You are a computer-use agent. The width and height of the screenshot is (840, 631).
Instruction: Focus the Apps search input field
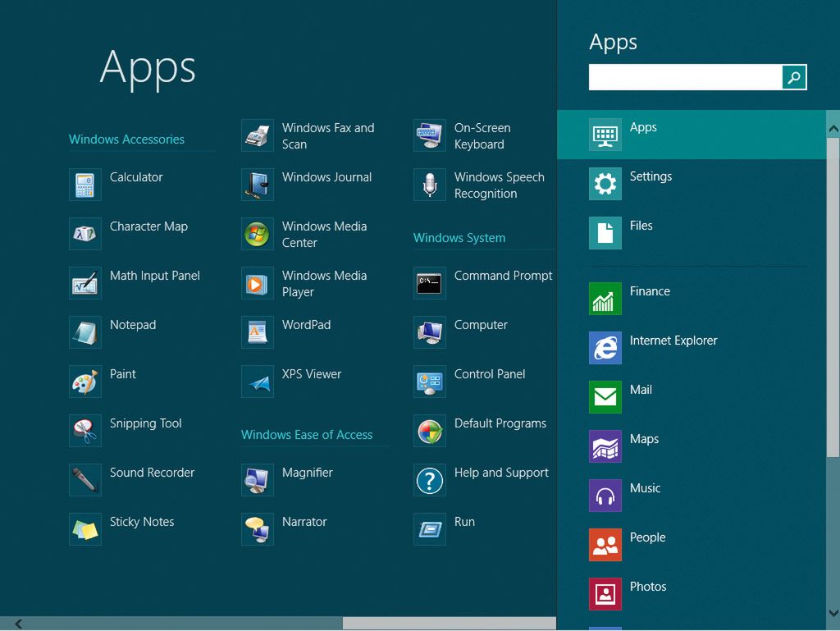click(x=685, y=77)
